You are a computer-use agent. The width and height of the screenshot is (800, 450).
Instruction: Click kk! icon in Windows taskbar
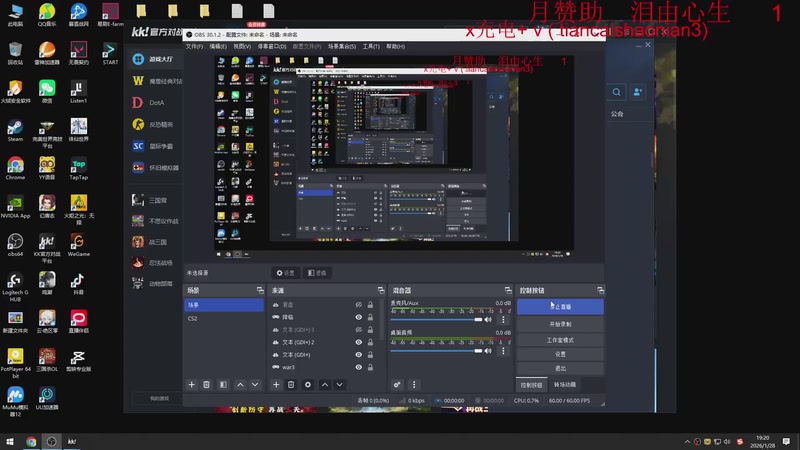tap(72, 441)
